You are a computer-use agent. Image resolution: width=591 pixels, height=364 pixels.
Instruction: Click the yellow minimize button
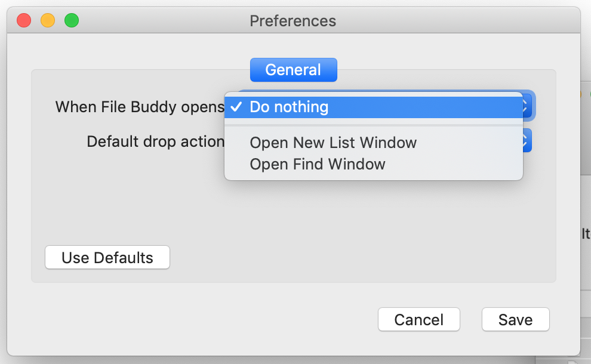click(x=47, y=20)
